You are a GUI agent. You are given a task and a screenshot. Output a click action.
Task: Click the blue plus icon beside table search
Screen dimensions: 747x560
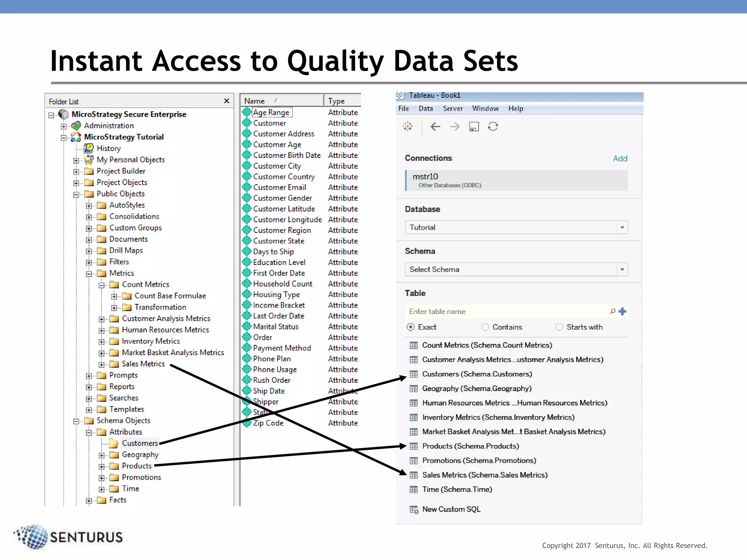tap(622, 311)
